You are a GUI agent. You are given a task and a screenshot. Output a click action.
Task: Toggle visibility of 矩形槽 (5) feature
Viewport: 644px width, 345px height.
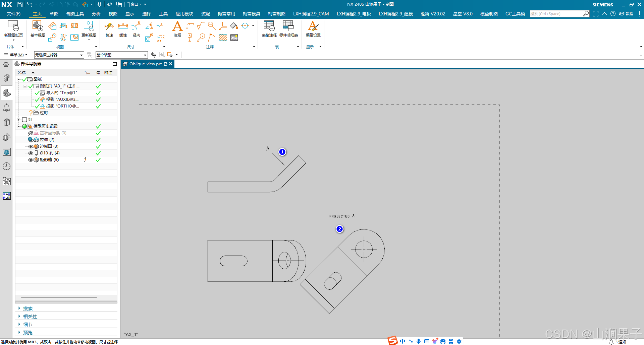(31, 160)
